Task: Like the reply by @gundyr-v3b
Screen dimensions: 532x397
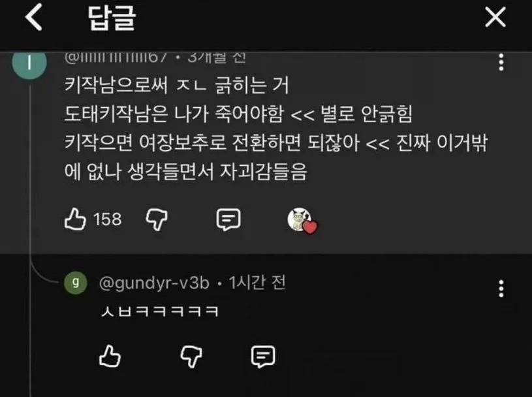Action: [110, 356]
